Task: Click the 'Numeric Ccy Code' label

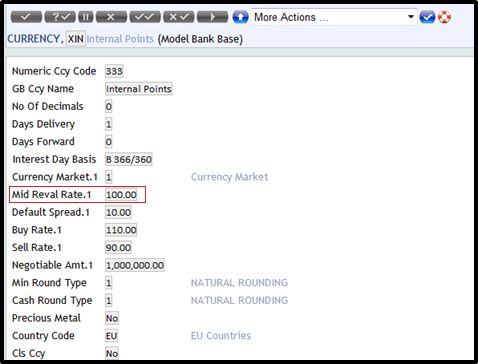Action: click(x=54, y=71)
